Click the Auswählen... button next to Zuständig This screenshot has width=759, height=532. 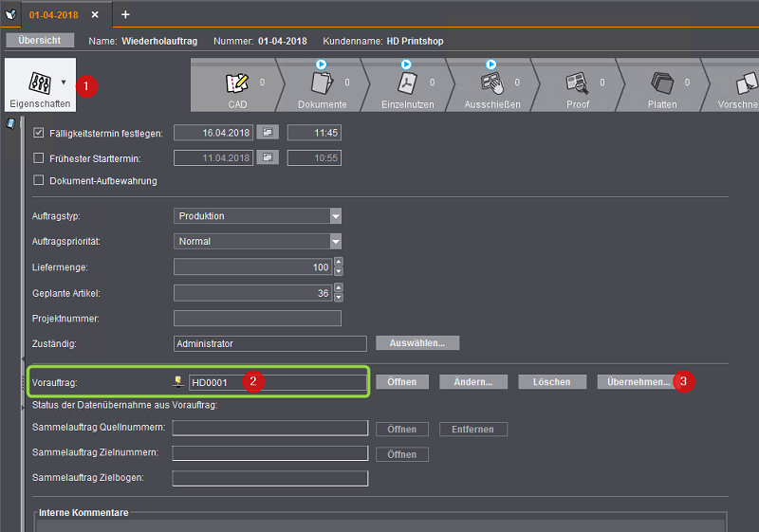(417, 343)
